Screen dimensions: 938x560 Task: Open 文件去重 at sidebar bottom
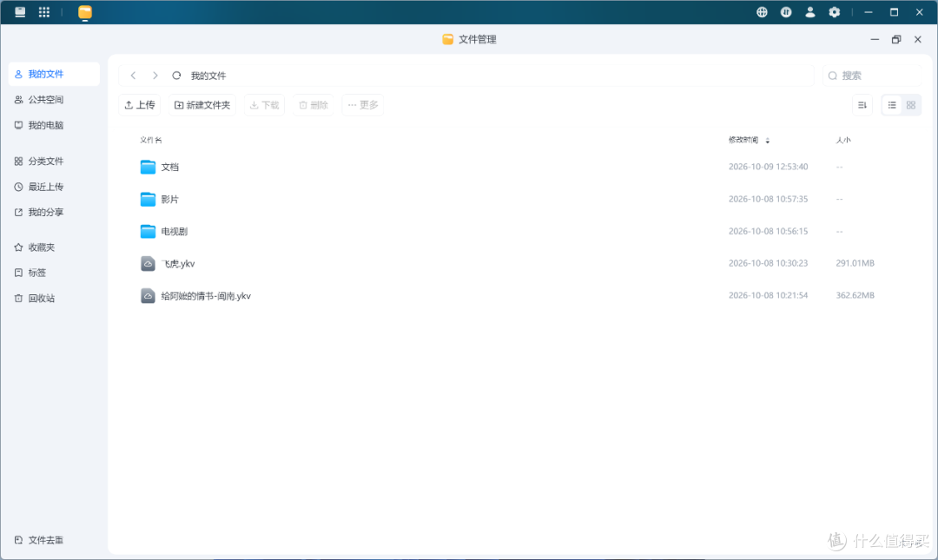[x=55, y=540]
